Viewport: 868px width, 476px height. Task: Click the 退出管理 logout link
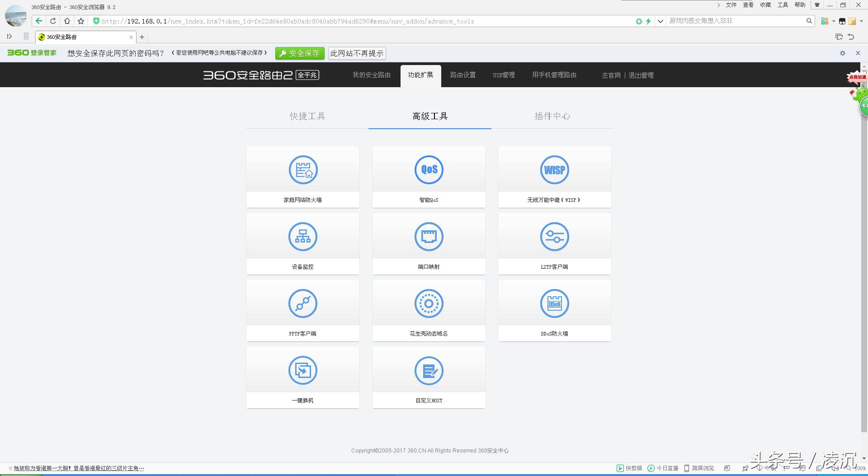641,75
